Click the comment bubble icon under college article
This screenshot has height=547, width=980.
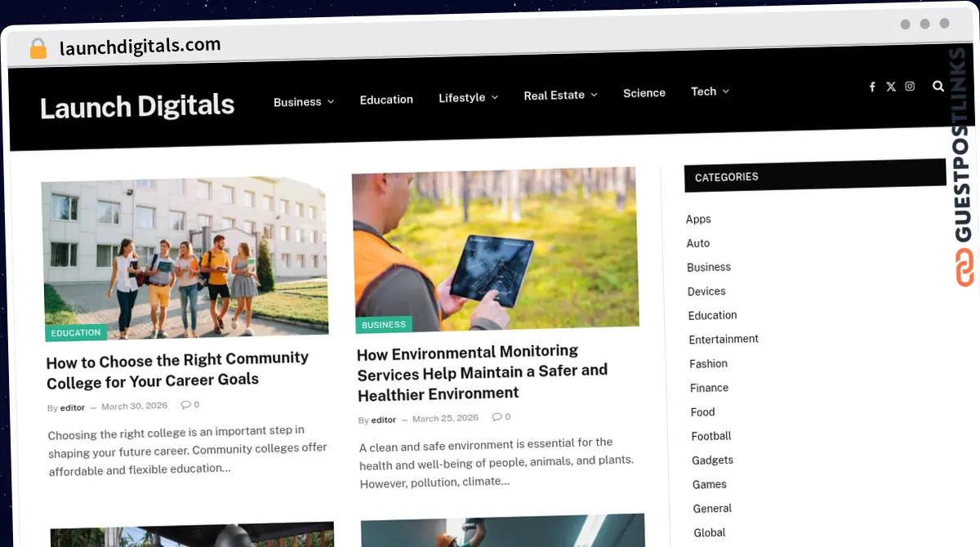tap(186, 405)
